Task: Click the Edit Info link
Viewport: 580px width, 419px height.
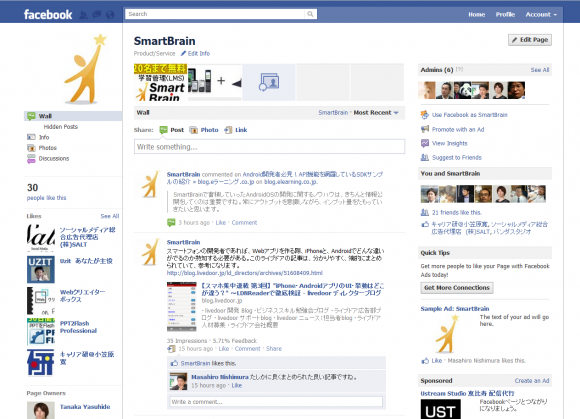Action: (x=199, y=54)
